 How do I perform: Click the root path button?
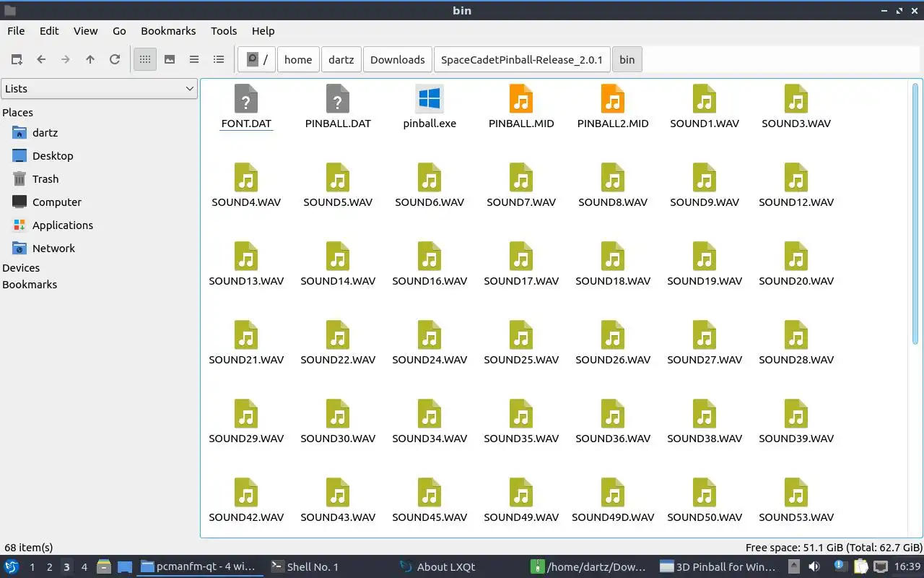tap(257, 60)
